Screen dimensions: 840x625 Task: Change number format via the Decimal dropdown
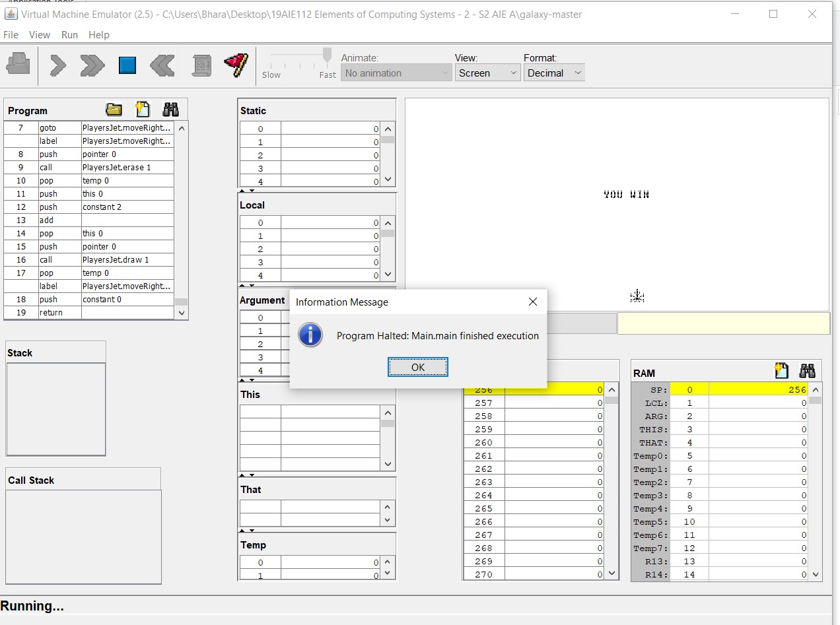coord(554,73)
